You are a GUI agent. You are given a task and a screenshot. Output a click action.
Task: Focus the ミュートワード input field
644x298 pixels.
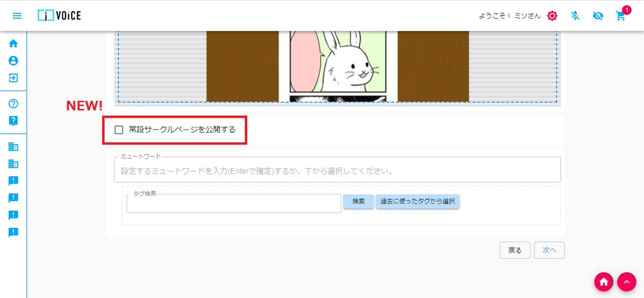pos(337,170)
